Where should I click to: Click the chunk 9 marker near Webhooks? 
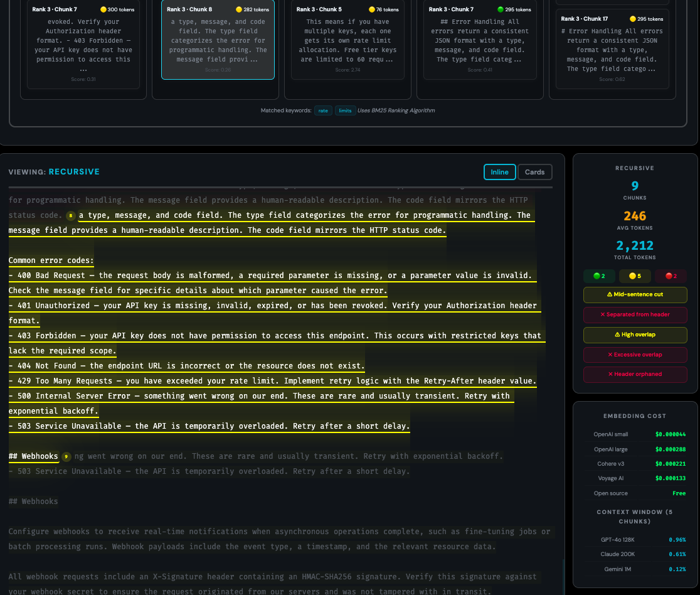(x=66, y=456)
